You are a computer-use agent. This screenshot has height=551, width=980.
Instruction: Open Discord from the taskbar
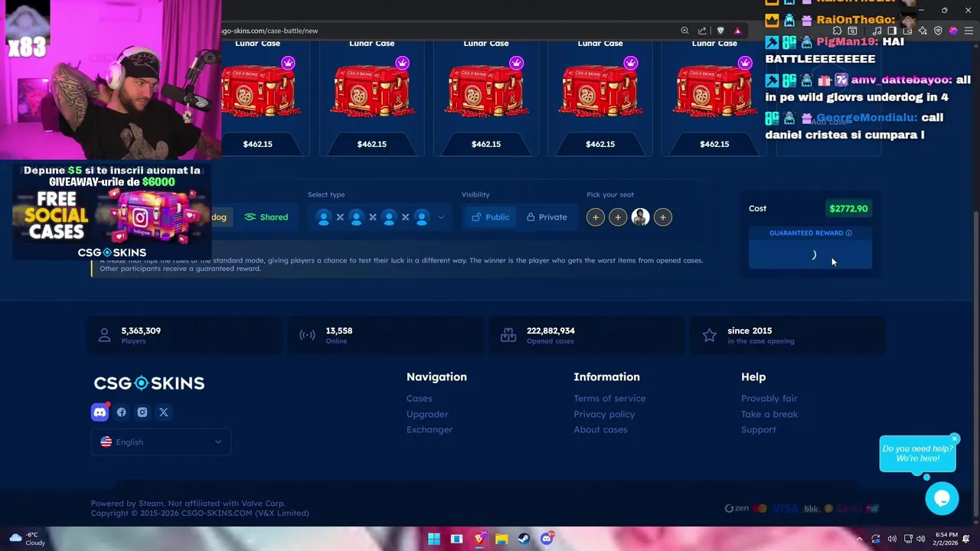click(547, 539)
